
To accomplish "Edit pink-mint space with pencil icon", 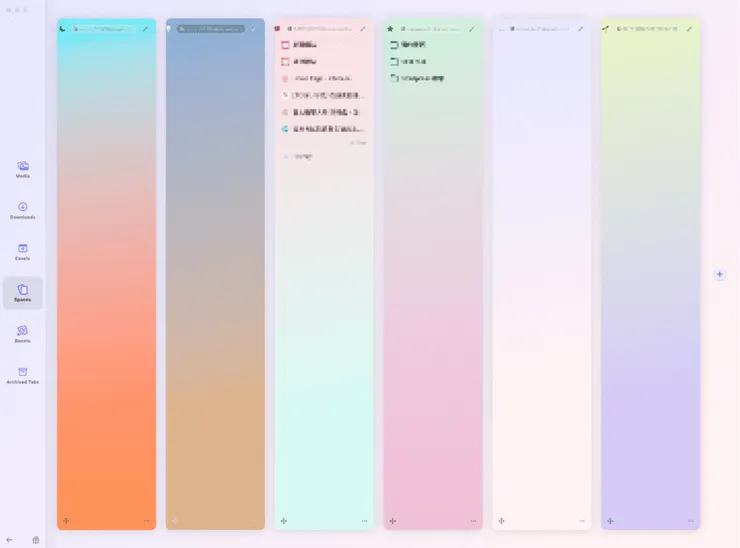I will [363, 29].
